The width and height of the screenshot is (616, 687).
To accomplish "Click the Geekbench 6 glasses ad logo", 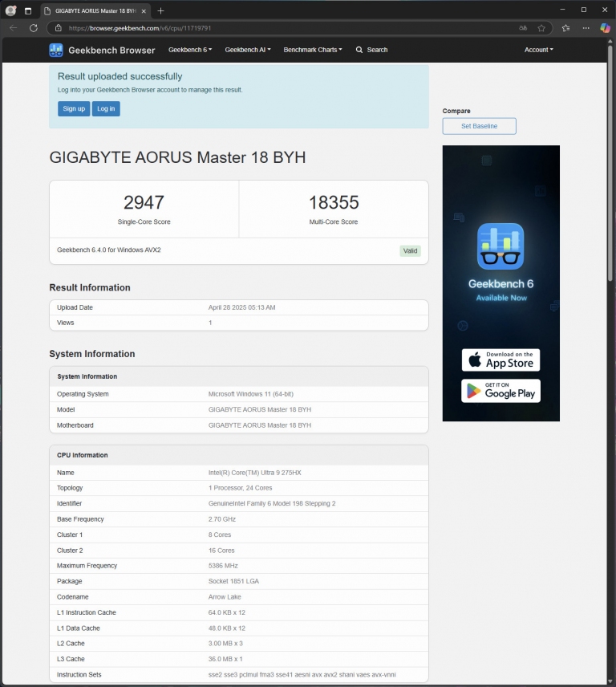I will 500,246.
